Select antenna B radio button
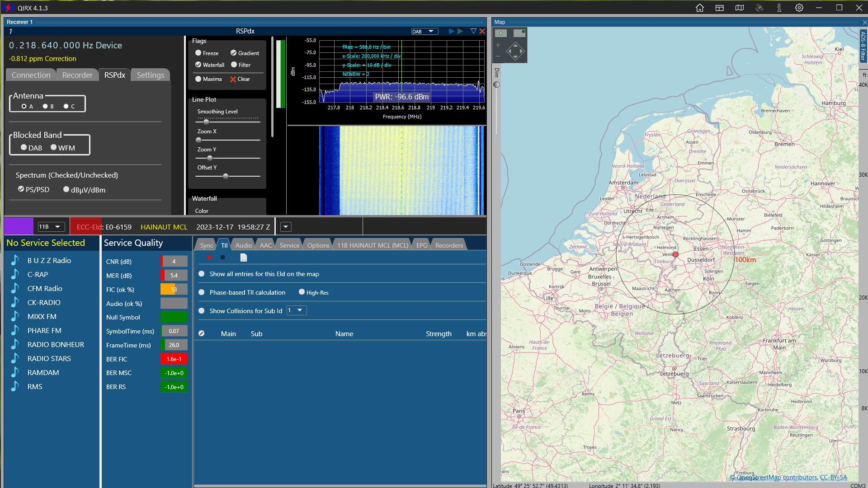This screenshot has height=488, width=868. [45, 106]
